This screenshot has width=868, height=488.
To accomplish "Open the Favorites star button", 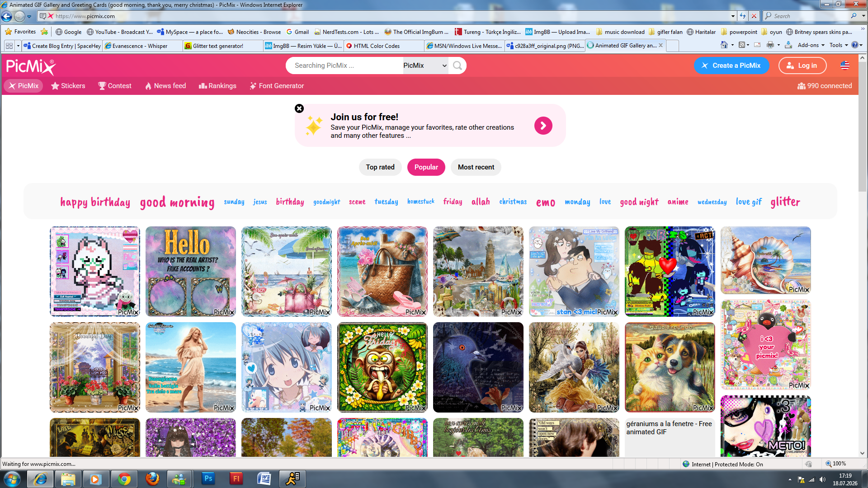I will (x=20, y=32).
